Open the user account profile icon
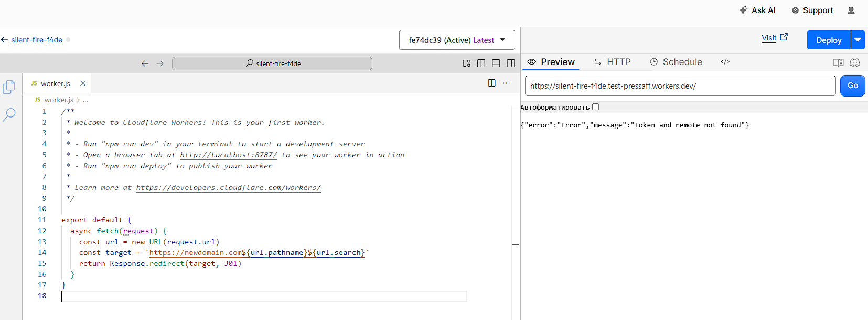Image resolution: width=868 pixels, height=320 pixels. coord(851,10)
